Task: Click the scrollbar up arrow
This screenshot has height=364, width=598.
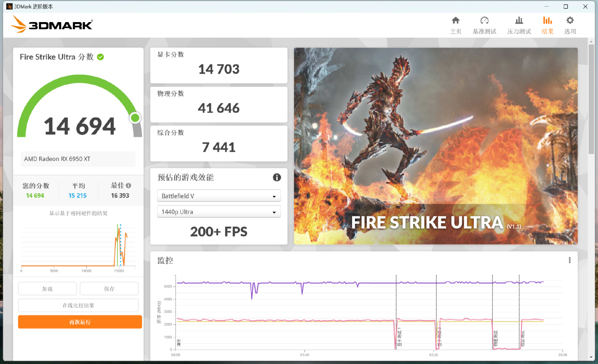Action: (x=591, y=41)
